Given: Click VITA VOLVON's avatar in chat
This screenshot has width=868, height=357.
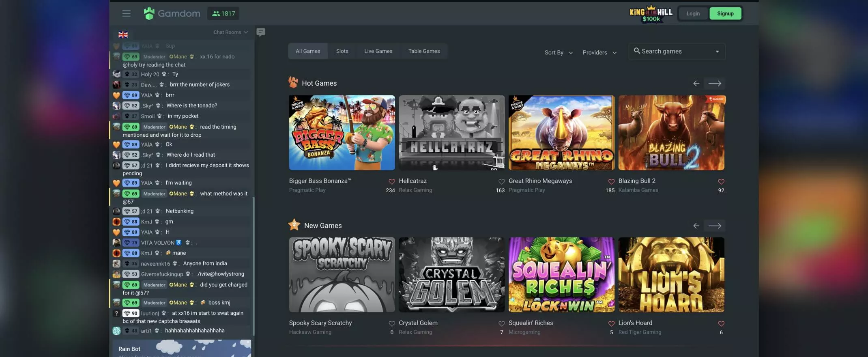Looking at the screenshot, I should pyautogui.click(x=116, y=243).
